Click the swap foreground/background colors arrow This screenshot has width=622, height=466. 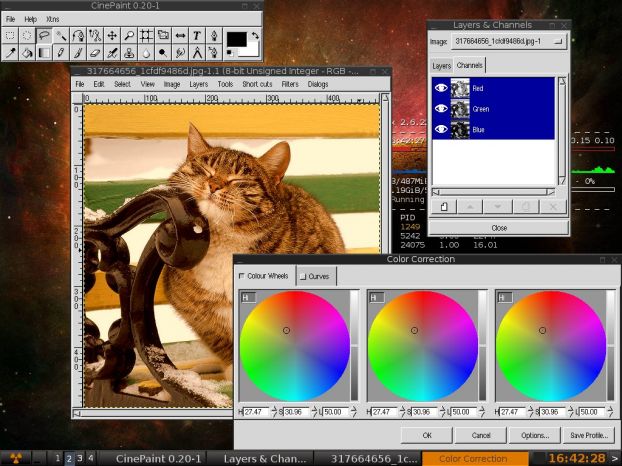click(x=255, y=36)
